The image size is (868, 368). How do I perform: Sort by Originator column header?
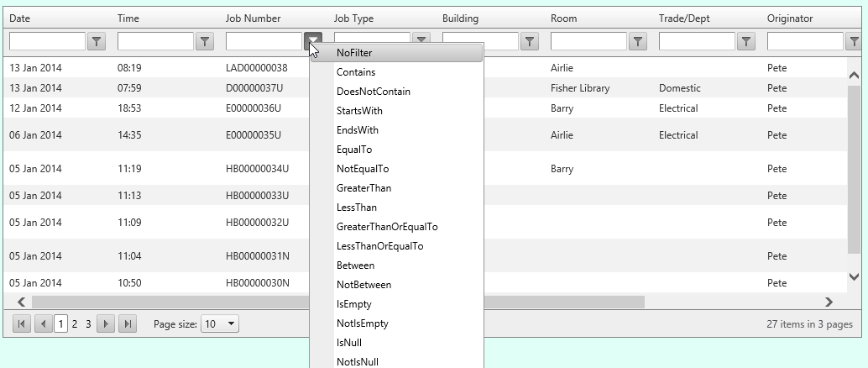[790, 18]
